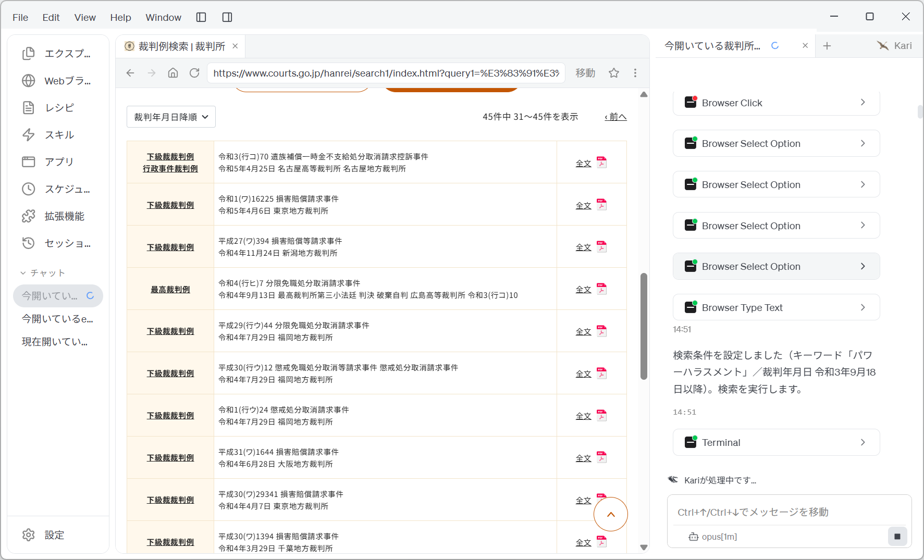
Task: Stop the running Kari response
Action: pos(897,536)
